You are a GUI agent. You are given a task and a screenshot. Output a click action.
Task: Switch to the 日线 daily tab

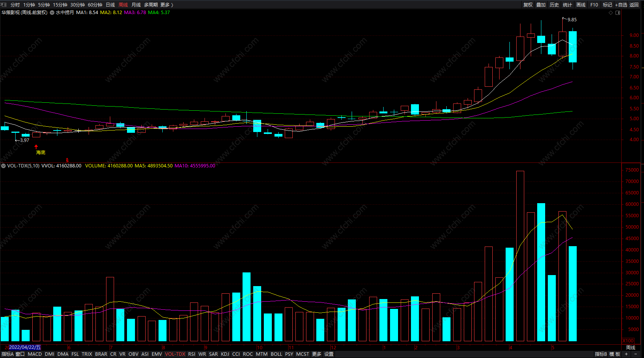point(110,5)
